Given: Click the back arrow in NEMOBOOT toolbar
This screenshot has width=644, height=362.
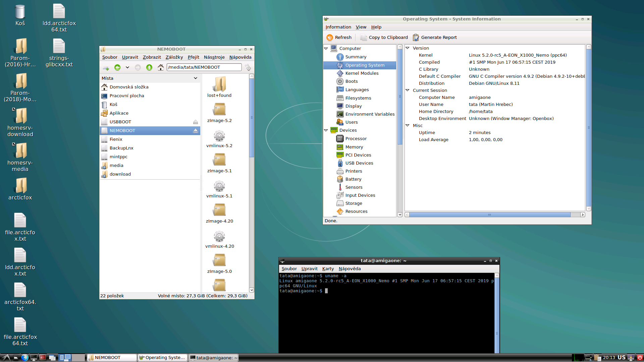Looking at the screenshot, I should pyautogui.click(x=117, y=67).
